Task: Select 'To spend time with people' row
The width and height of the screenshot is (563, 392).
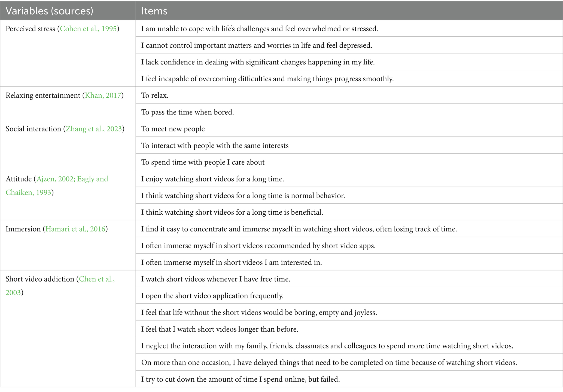Action: pos(349,162)
